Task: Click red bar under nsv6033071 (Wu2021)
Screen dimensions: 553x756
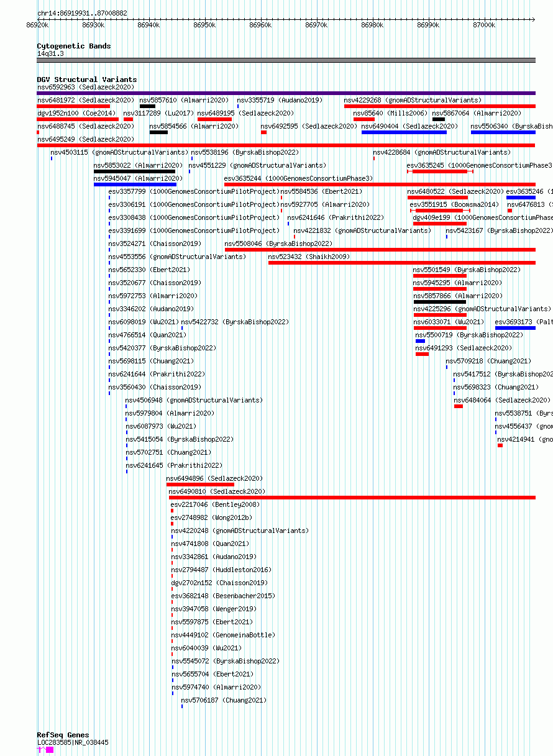Action: tap(440, 328)
